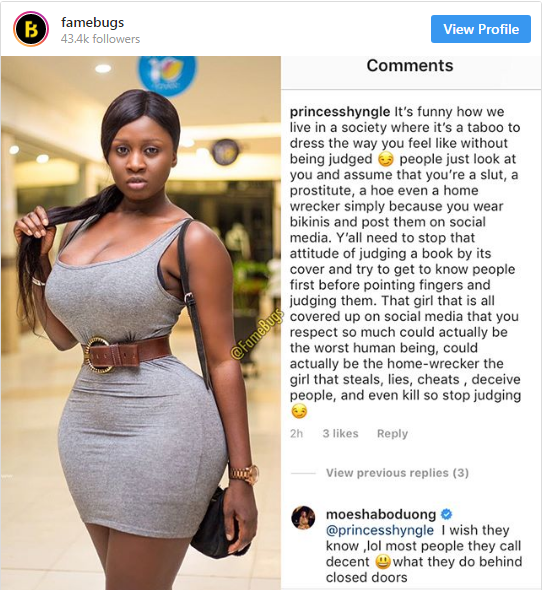Open the posted photo of the woman
Screen dimensions: 542x590
(141, 323)
